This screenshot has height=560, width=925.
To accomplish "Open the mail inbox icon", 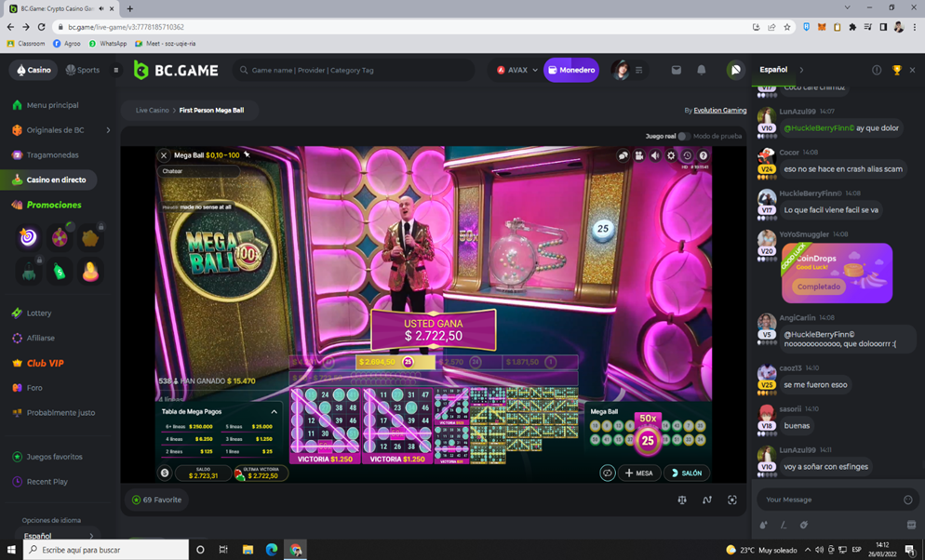I will pos(677,70).
